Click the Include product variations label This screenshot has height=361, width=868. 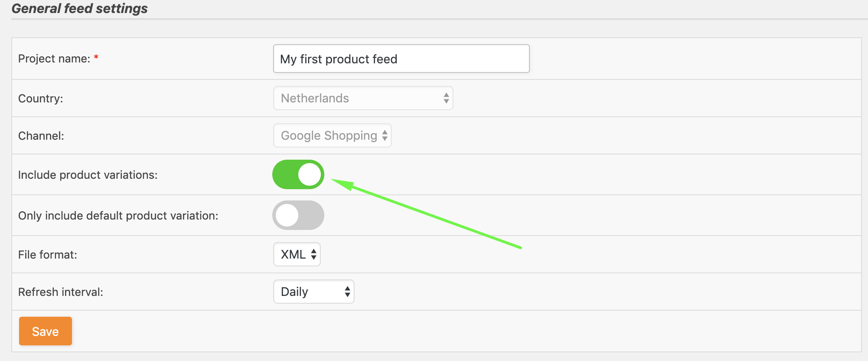pos(88,174)
